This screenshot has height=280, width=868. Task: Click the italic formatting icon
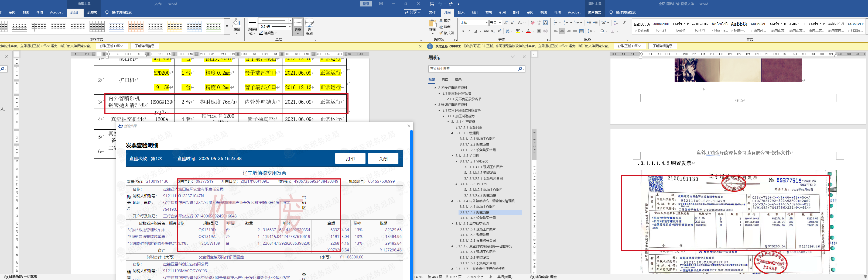point(469,31)
